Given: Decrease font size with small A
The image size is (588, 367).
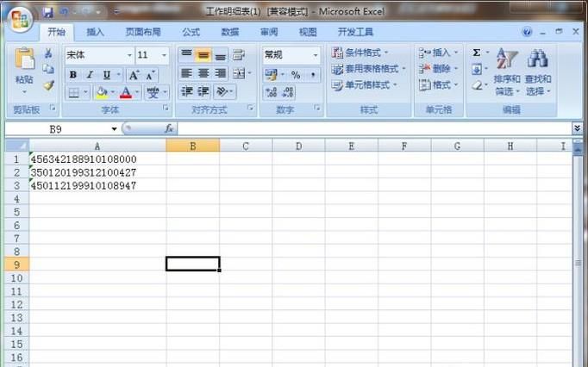Looking at the screenshot, I should 150,75.
